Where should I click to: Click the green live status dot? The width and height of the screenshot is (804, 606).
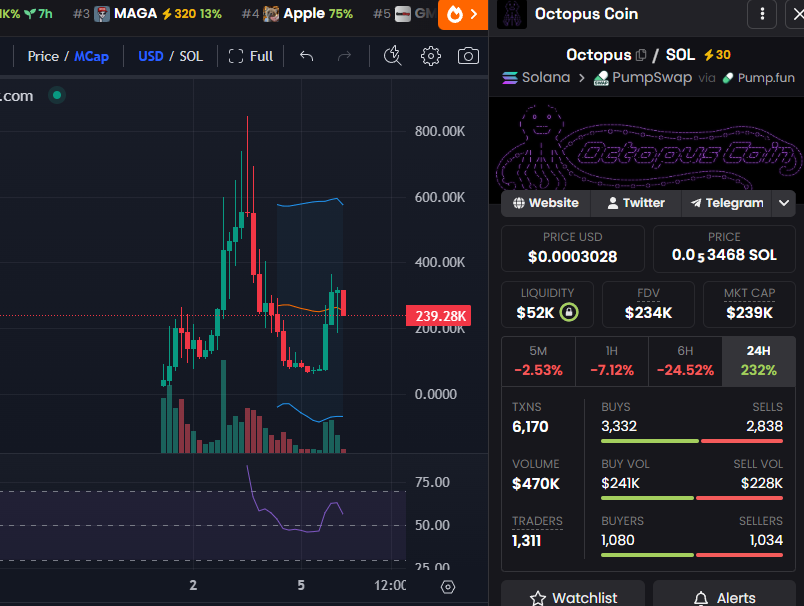pyautogui.click(x=57, y=95)
